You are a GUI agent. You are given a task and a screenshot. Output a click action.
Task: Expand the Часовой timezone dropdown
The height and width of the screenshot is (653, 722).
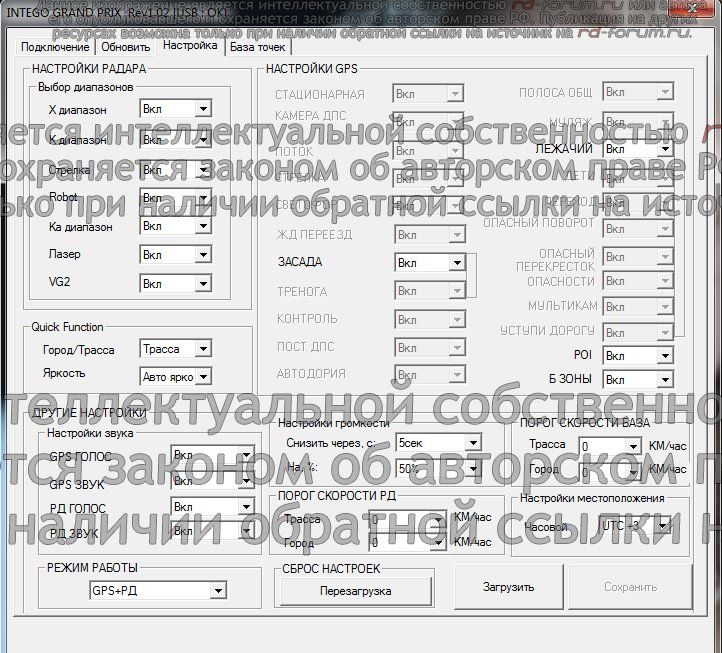[x=636, y=526]
